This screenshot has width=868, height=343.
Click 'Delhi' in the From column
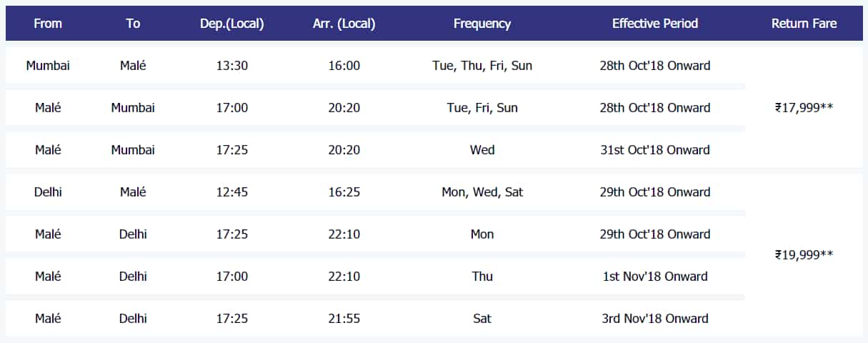point(48,192)
